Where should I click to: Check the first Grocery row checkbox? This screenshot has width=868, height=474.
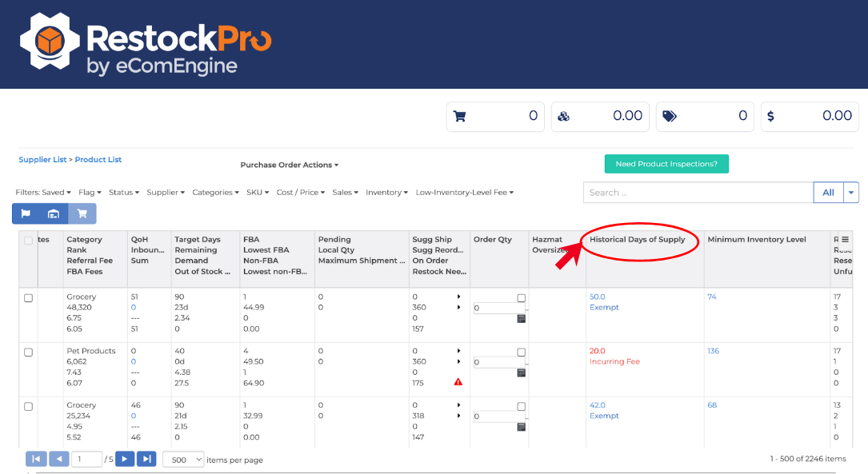[x=28, y=297]
